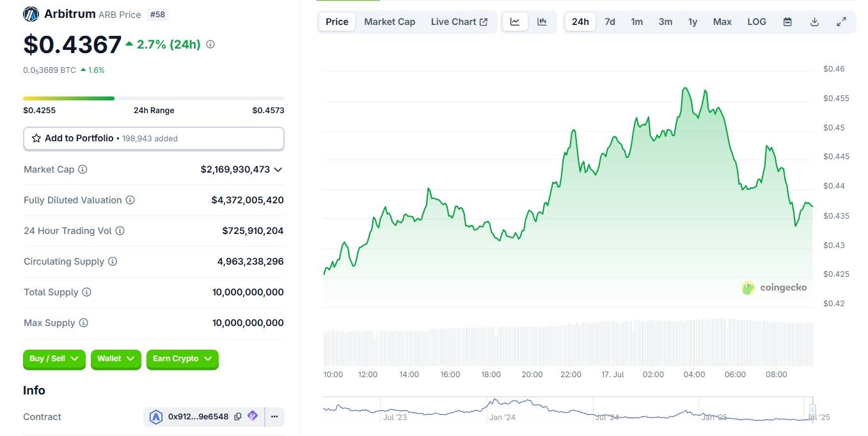Show Max Supply info icon
The height and width of the screenshot is (436, 868).
(x=83, y=323)
